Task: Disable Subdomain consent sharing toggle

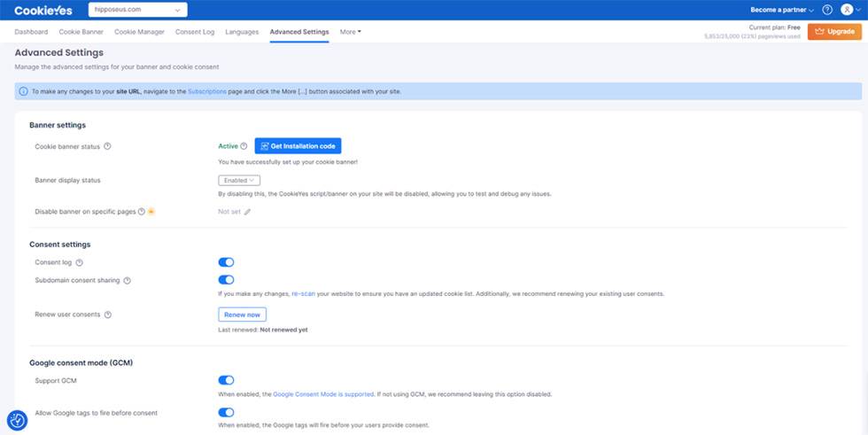Action: click(x=226, y=280)
